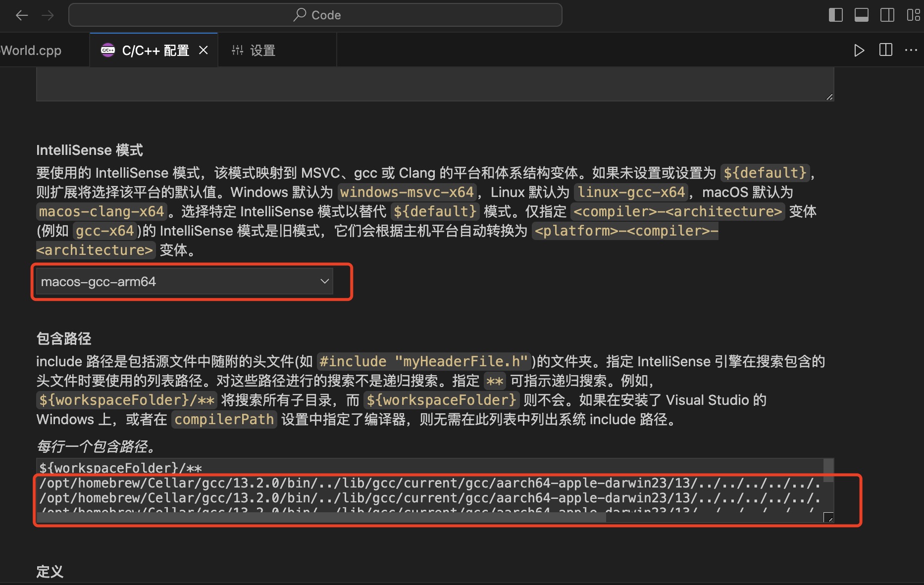Click the #include "myHeaderFile.h" code label

pos(424,361)
